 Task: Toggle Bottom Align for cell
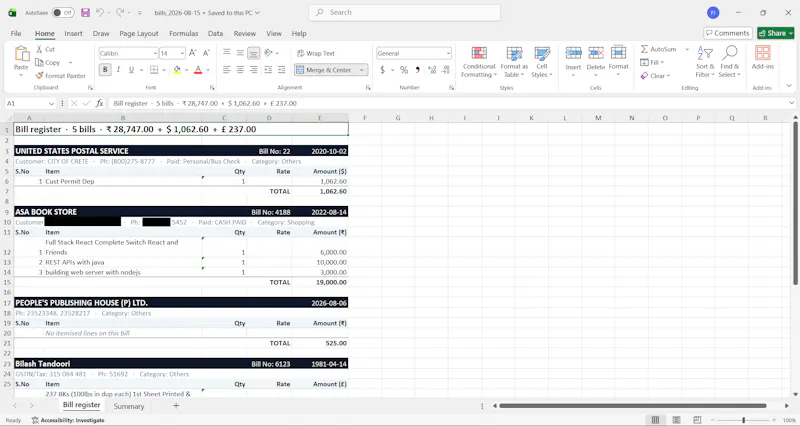[x=253, y=53]
